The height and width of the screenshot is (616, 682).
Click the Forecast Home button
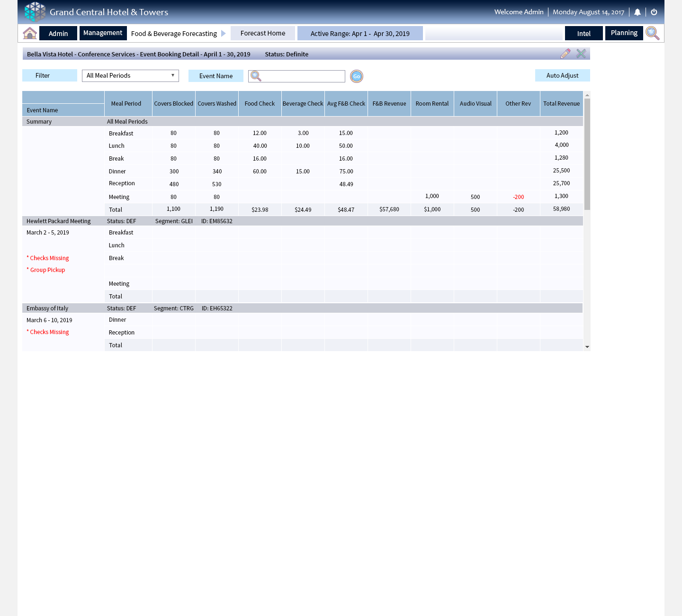pos(263,33)
